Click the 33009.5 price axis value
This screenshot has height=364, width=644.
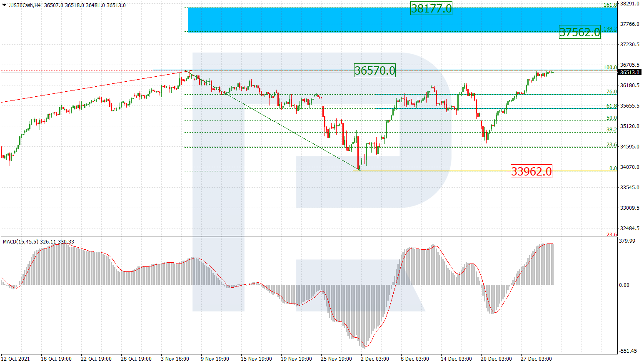point(629,208)
